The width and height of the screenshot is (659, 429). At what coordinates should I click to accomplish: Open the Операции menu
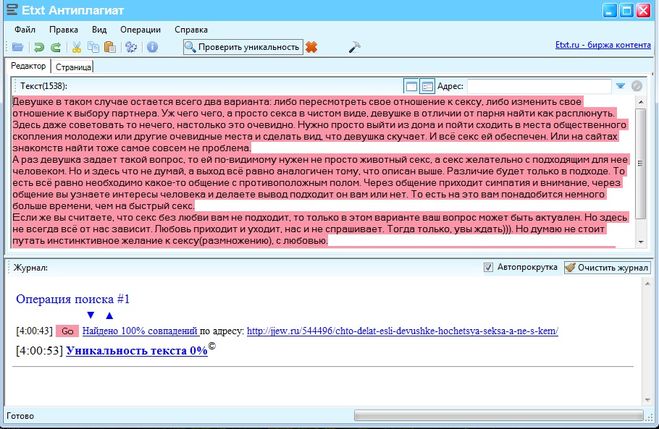tap(140, 30)
